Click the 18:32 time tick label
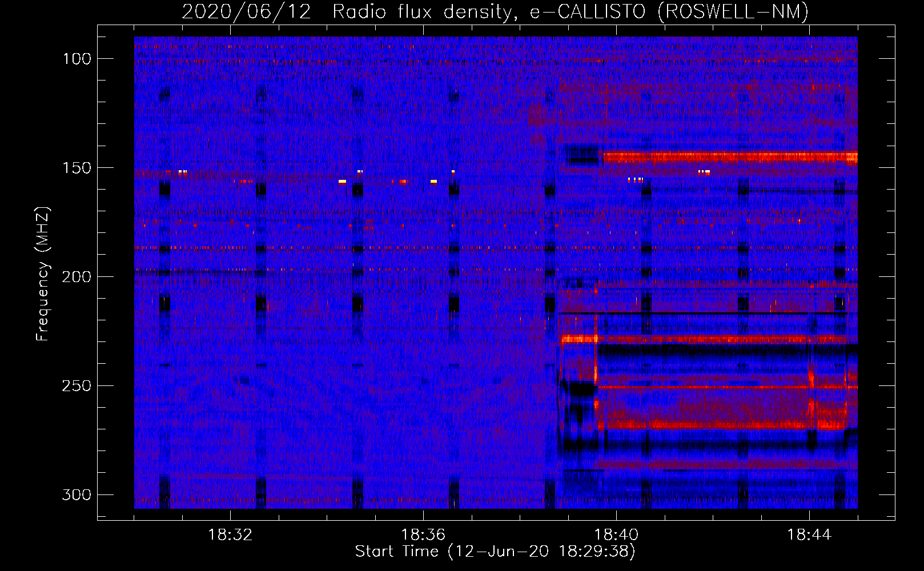 click(230, 535)
